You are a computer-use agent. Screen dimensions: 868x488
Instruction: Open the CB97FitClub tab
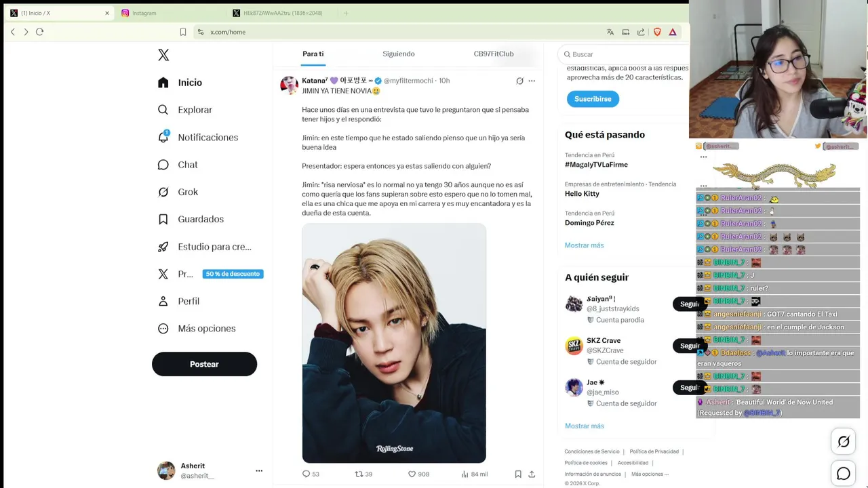(x=494, y=54)
